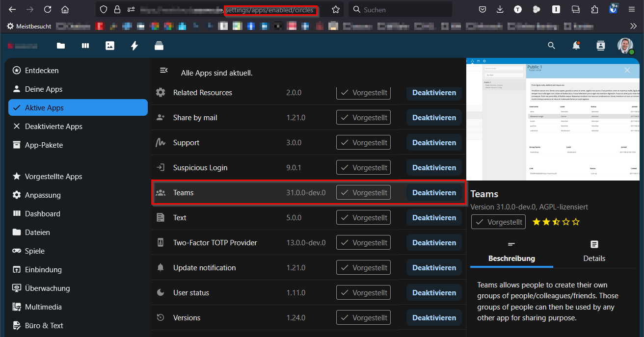The image size is (644, 337).
Task: Open the Files app icon in header
Action: pyautogui.click(x=61, y=46)
